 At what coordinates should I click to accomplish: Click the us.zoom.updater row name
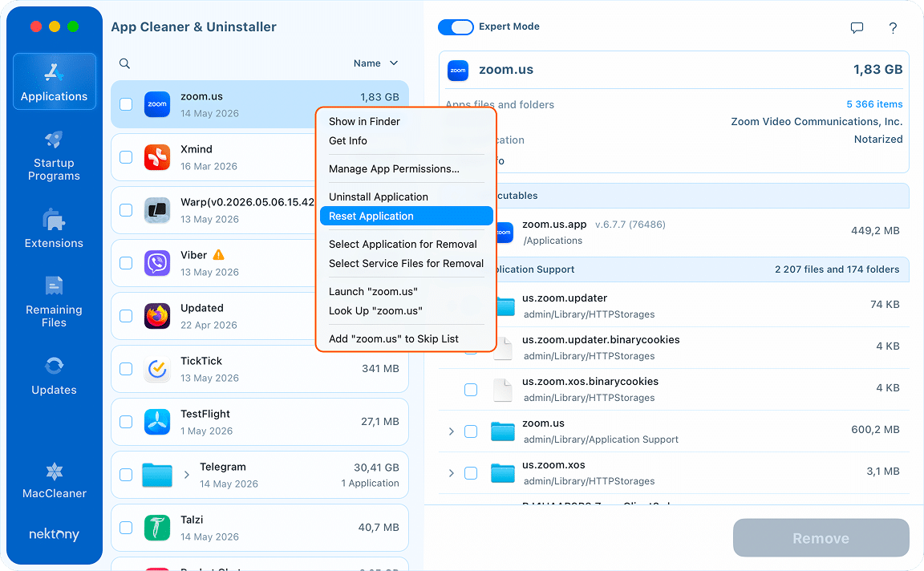tap(565, 298)
